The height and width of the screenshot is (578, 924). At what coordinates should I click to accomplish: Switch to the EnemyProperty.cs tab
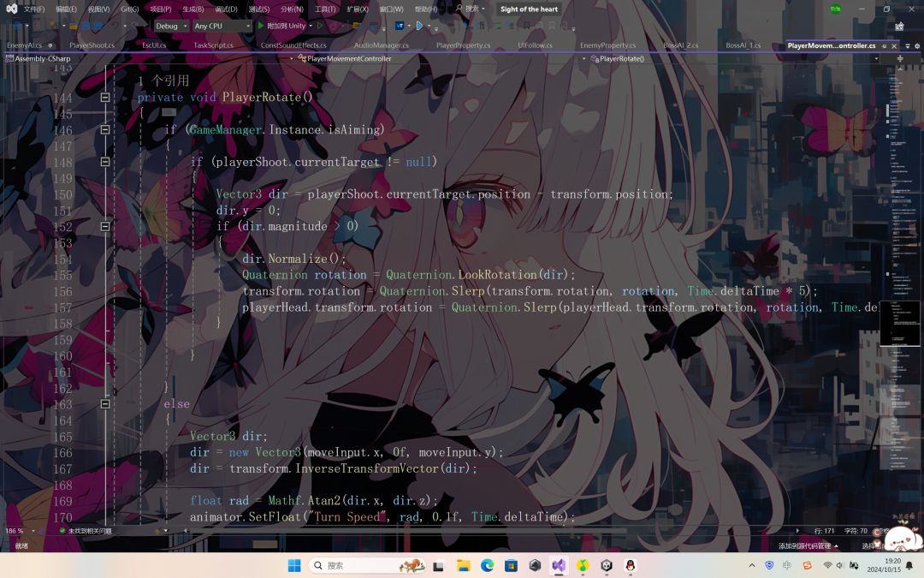(x=607, y=45)
